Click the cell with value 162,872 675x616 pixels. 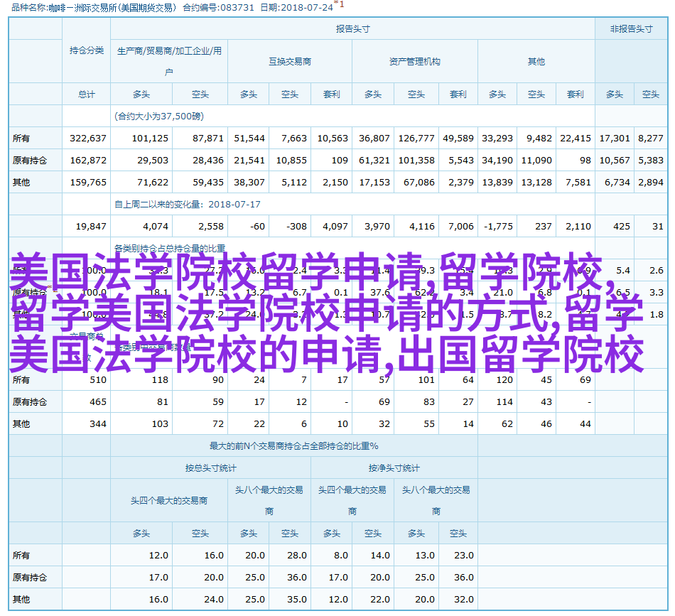[88, 161]
